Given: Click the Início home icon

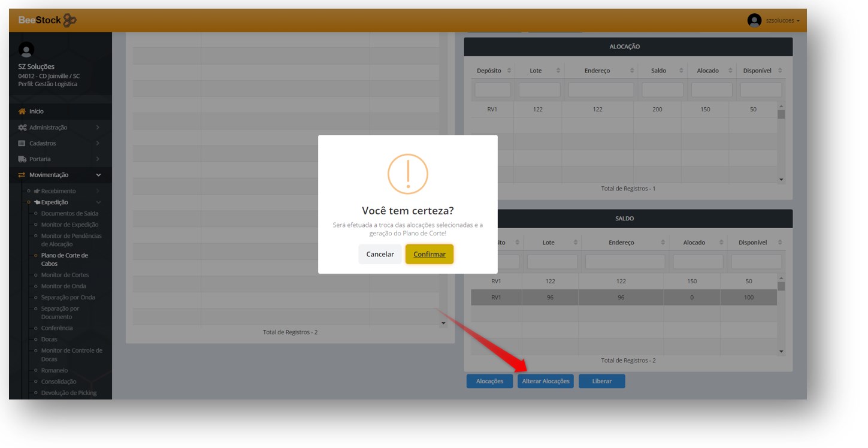Looking at the screenshot, I should click(22, 111).
